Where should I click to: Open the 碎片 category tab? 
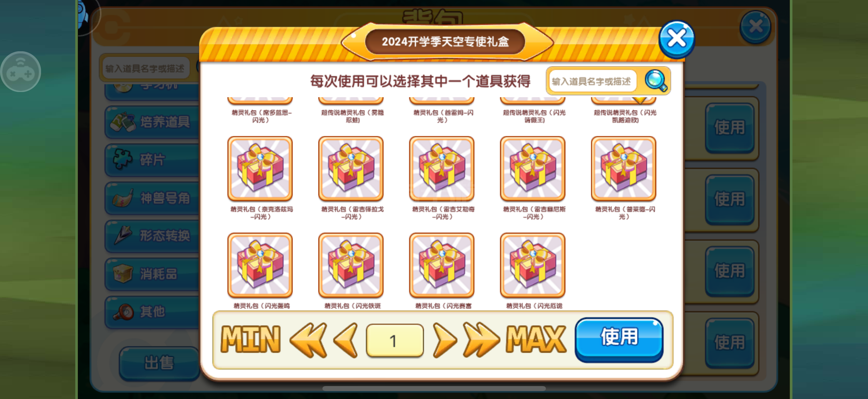[152, 160]
